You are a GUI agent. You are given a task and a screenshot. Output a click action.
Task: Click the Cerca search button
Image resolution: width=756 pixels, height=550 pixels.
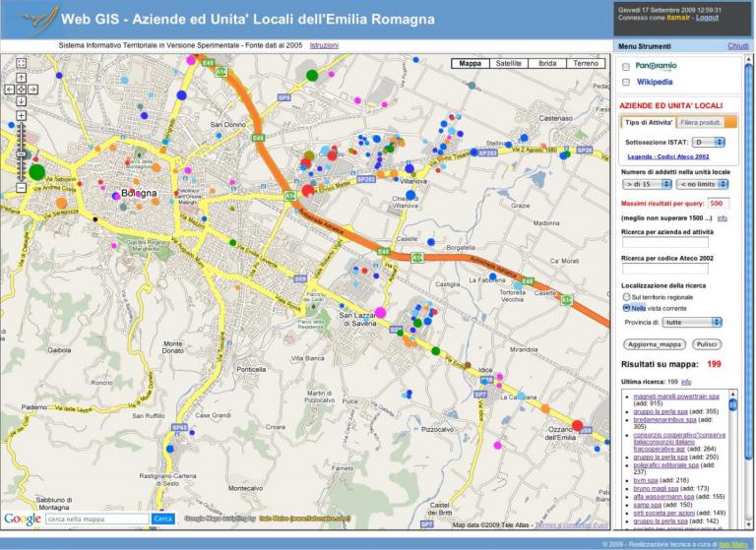(x=162, y=519)
